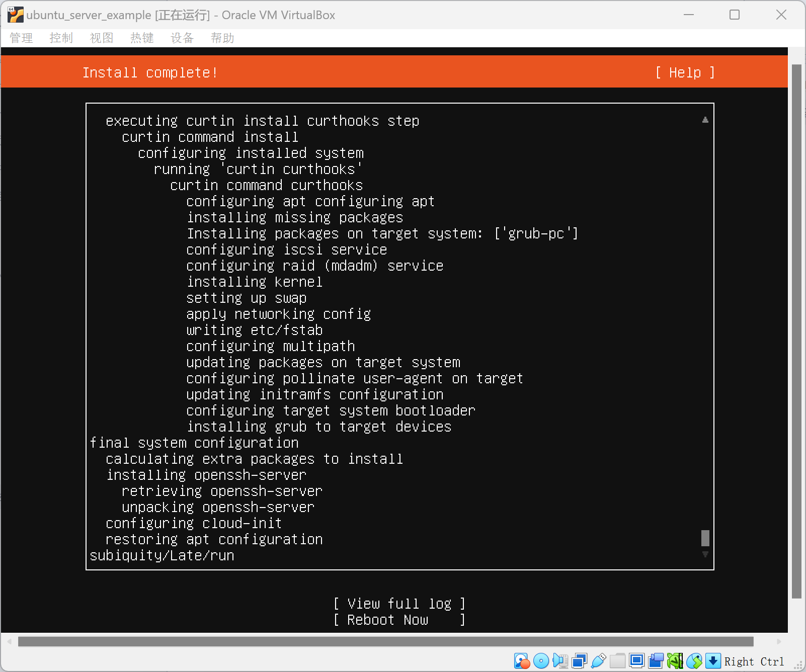Open the shared folders status icon
The width and height of the screenshot is (806, 672).
tap(617, 661)
